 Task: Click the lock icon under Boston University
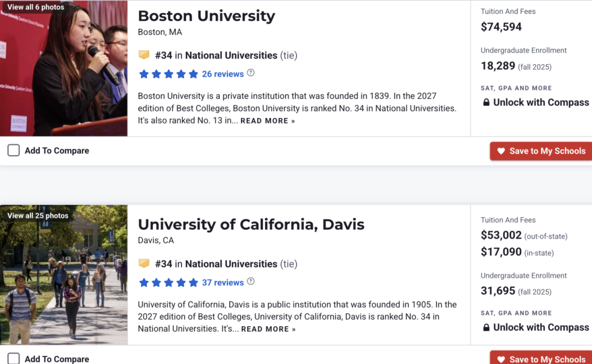(x=486, y=103)
